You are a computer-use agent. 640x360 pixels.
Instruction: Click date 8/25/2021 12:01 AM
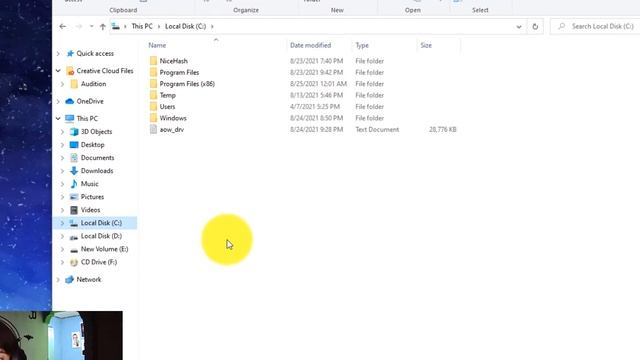point(318,84)
